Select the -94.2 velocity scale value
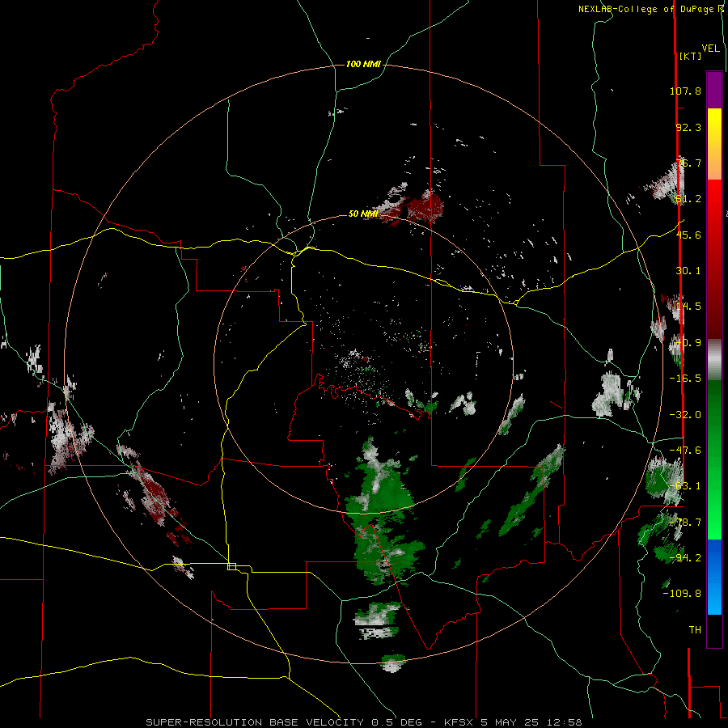This screenshot has height=728, width=728. click(685, 557)
